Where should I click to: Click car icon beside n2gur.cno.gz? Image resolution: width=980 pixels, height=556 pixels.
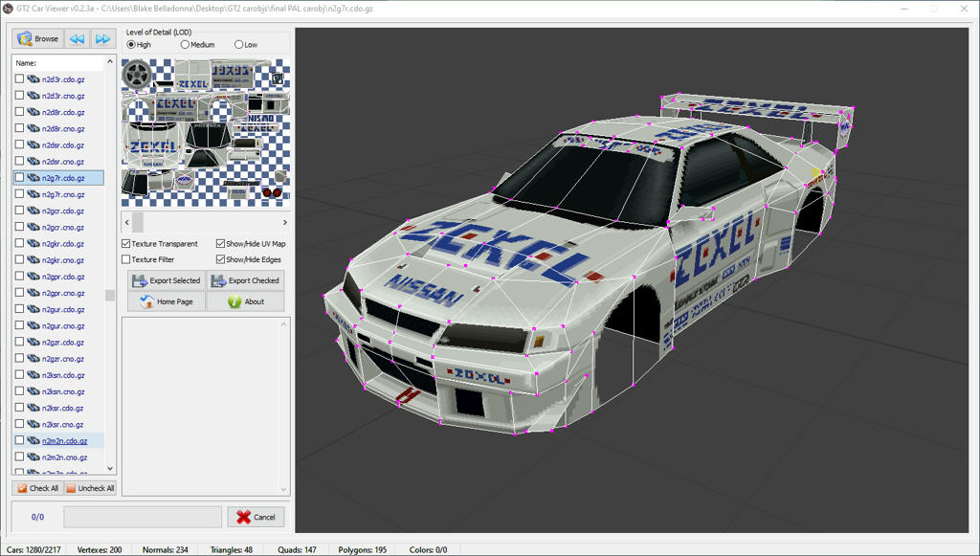(33, 325)
